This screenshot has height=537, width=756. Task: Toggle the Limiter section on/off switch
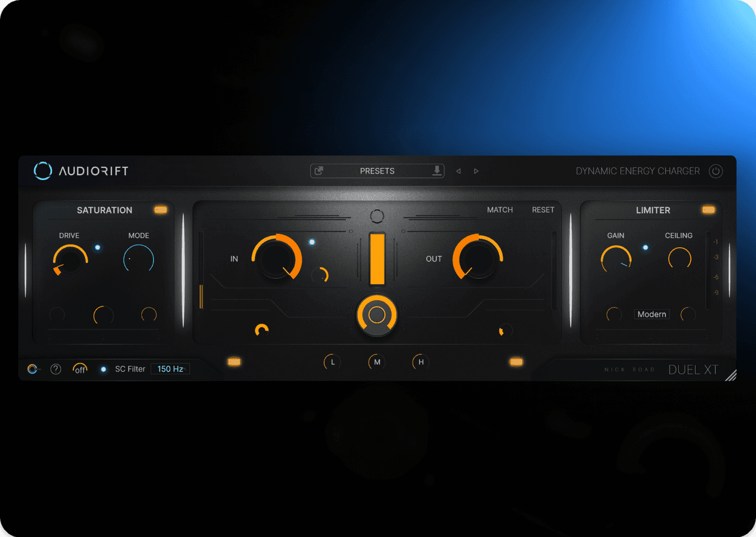pos(709,210)
